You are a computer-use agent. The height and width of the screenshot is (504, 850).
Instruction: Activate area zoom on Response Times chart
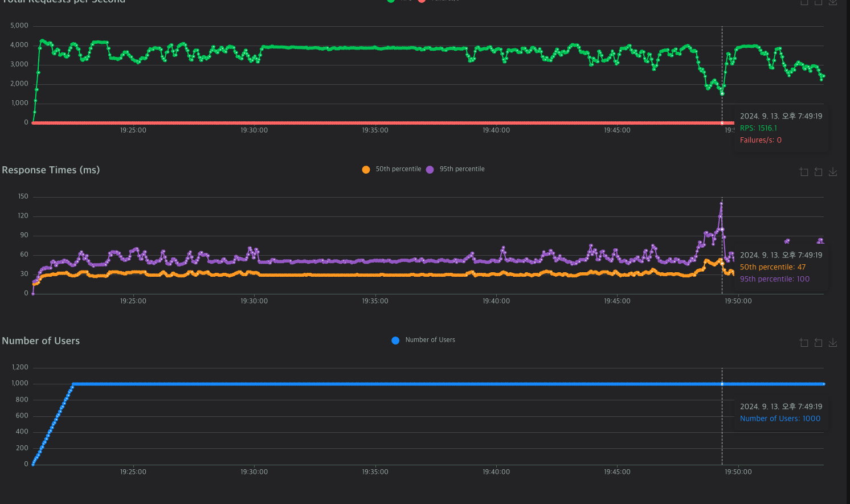point(804,172)
